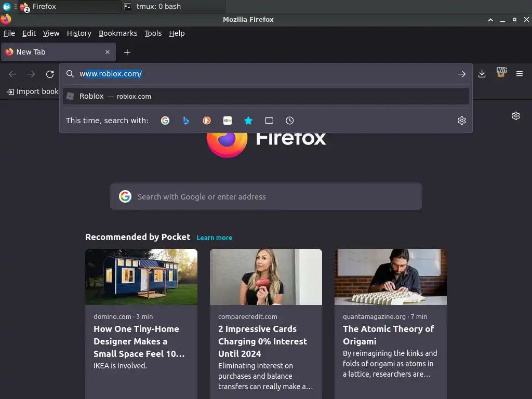The height and width of the screenshot is (399, 532).
Task: Open the Edit menu
Action: 29,33
